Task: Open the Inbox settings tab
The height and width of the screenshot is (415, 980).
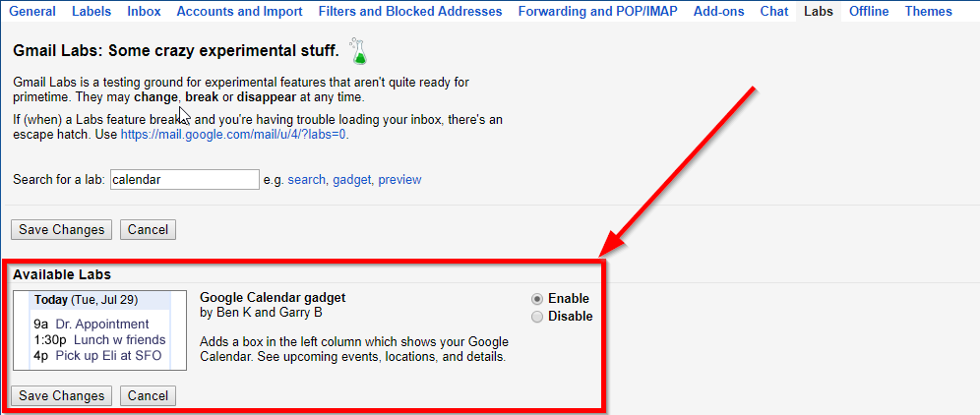Action: 144,11
